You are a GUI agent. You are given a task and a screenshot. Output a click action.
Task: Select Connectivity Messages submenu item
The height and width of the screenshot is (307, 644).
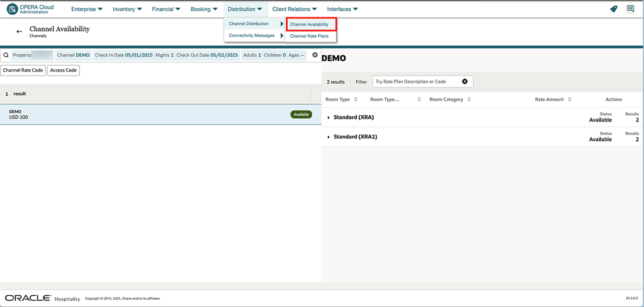[255, 36]
